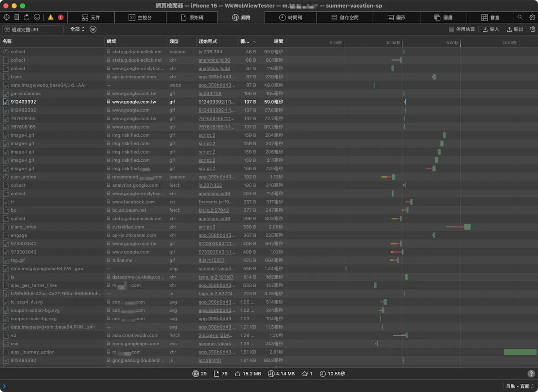Clear network items with the trash icon
Screen dimensions: 538x392
click(x=533, y=29)
